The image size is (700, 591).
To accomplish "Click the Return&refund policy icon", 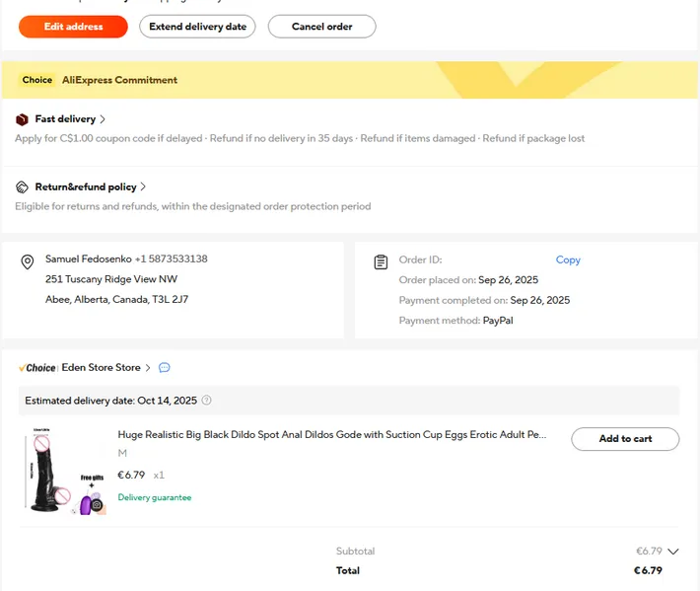I will pos(22,186).
